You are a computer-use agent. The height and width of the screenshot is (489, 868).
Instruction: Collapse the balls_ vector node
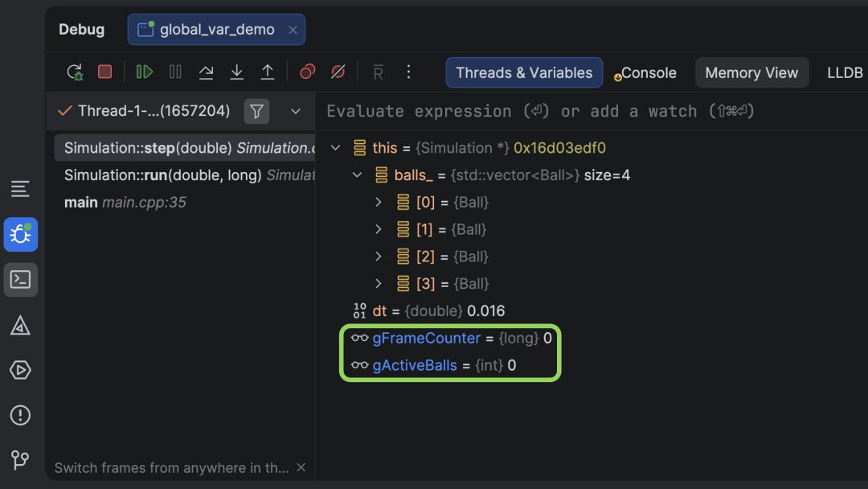[x=357, y=175]
